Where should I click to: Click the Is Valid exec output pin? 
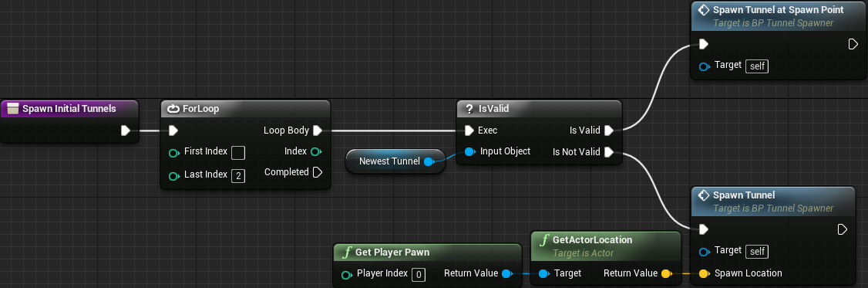point(609,130)
